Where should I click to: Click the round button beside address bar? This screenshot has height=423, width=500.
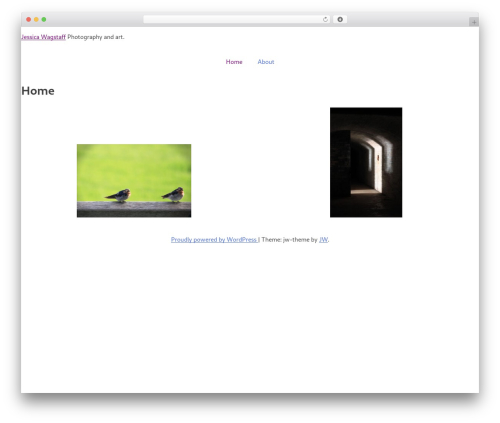340,19
